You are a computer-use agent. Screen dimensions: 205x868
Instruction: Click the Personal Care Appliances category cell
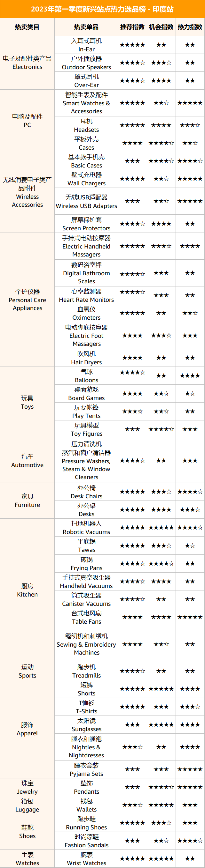[28, 300]
